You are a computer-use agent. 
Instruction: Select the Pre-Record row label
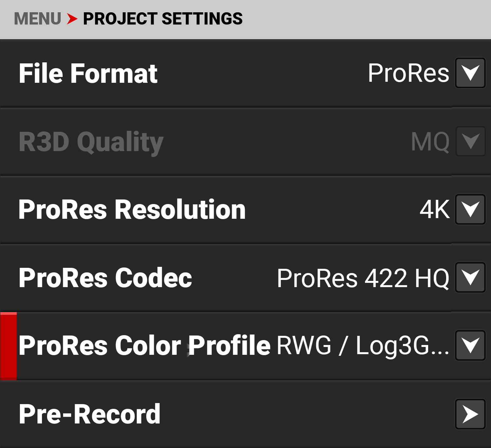[x=89, y=414]
